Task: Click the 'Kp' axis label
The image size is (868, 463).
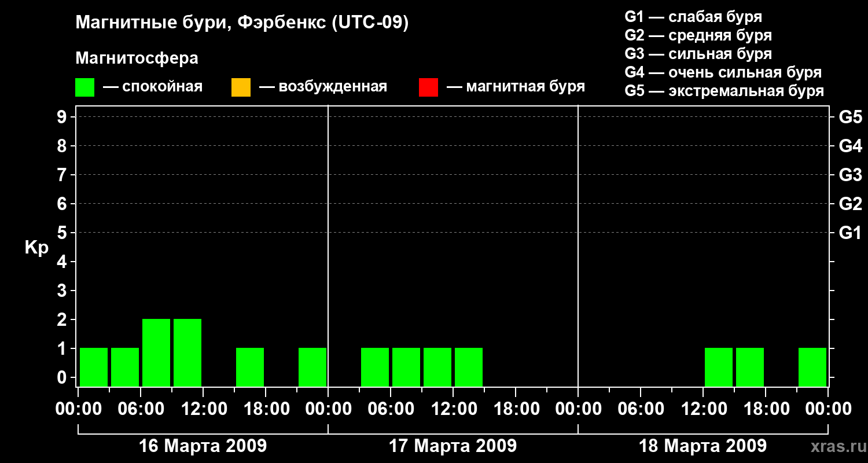Action: point(36,247)
